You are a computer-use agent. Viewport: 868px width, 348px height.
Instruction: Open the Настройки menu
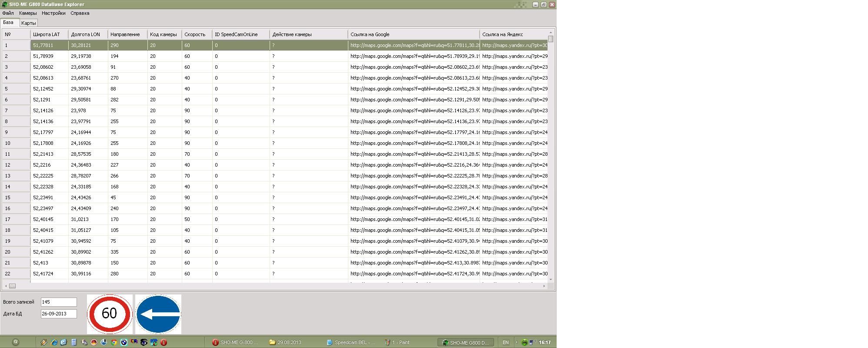click(53, 13)
